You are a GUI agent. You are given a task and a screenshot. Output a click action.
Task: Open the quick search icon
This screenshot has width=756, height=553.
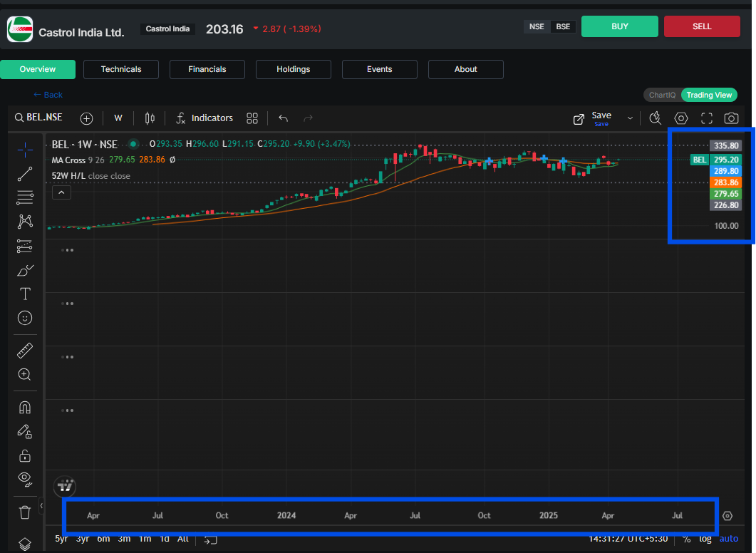[x=656, y=118]
